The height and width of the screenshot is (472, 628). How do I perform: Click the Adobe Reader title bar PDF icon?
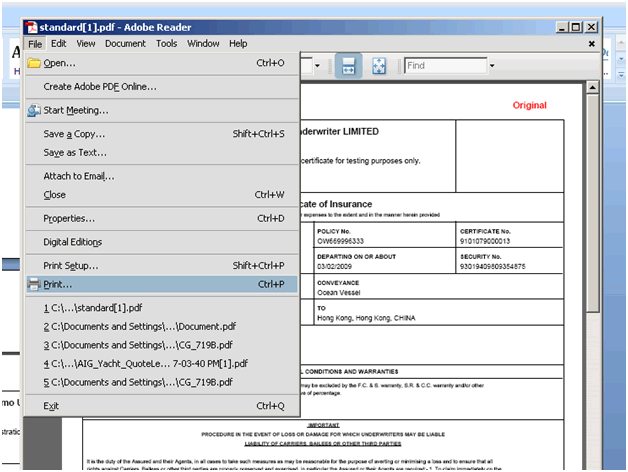pyautogui.click(x=32, y=28)
